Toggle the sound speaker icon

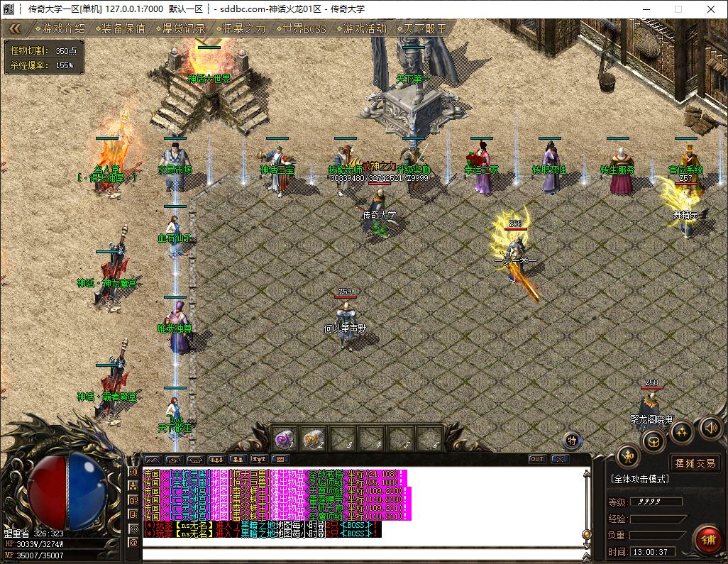pyautogui.click(x=711, y=427)
